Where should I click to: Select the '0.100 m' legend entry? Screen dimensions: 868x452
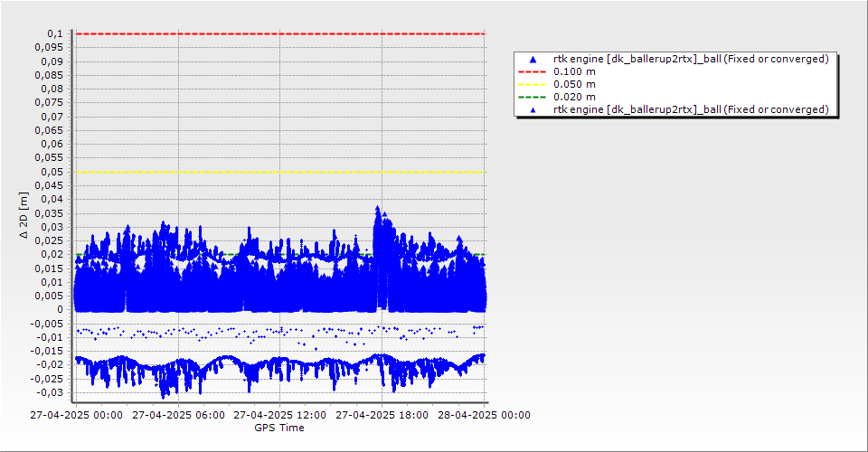click(575, 72)
